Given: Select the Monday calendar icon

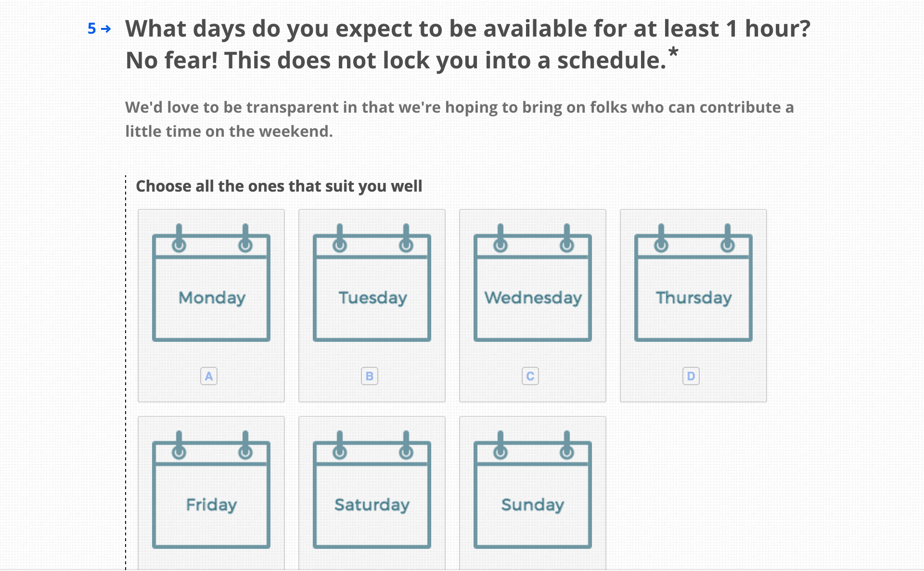Looking at the screenshot, I should pyautogui.click(x=211, y=283).
